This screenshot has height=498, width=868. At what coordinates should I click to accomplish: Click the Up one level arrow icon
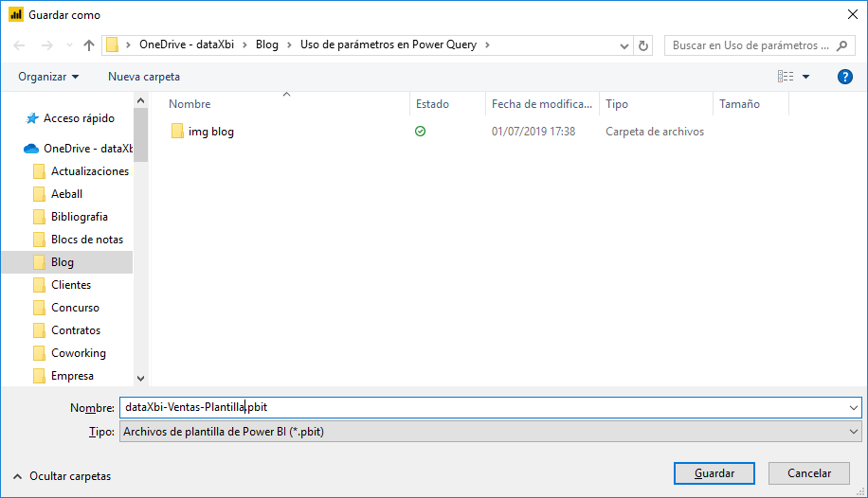(x=89, y=45)
